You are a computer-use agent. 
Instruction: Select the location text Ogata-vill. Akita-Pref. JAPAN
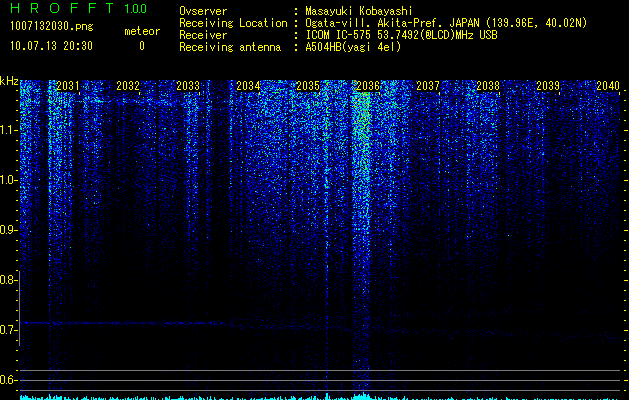coord(392,23)
